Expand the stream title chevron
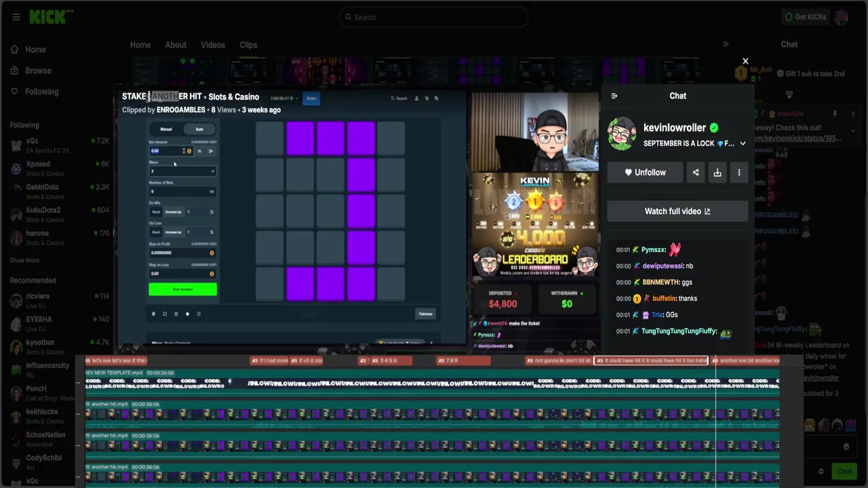Viewport: 868px width, 488px height. pos(743,144)
